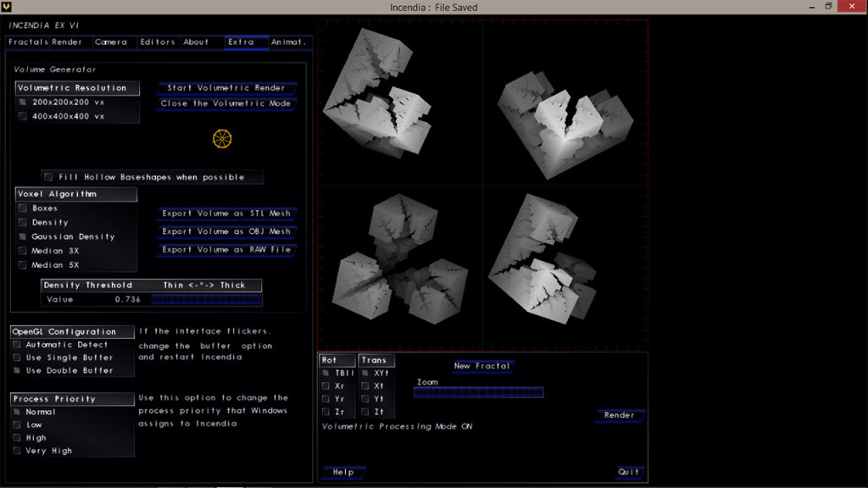Screen dimensions: 868x488
Task: Enable Xt translation option
Action: 365,386
